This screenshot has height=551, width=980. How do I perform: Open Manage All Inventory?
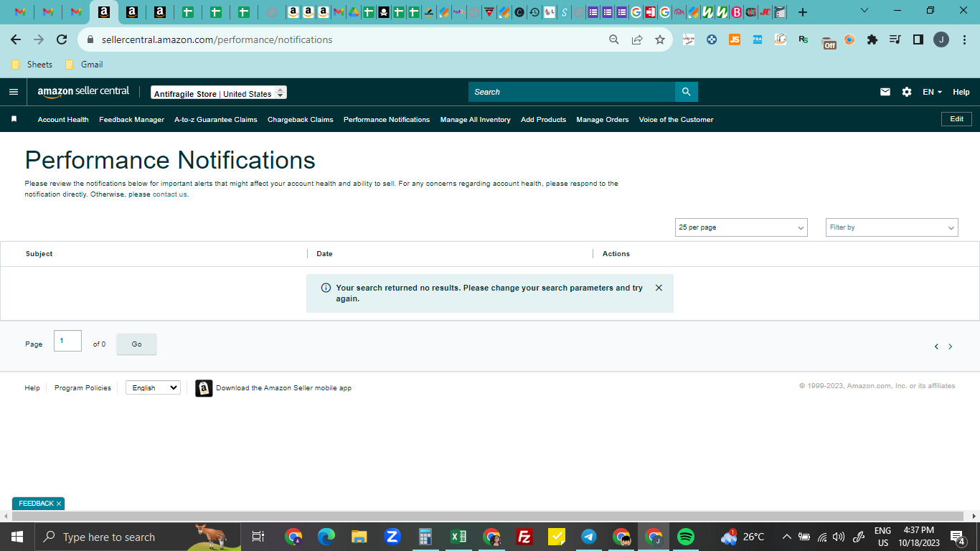pos(475,120)
